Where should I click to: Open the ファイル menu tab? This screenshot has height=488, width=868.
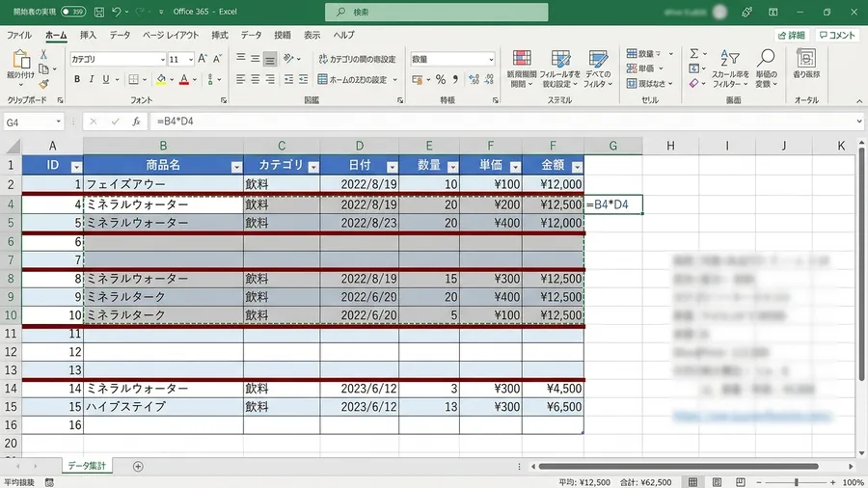19,35
